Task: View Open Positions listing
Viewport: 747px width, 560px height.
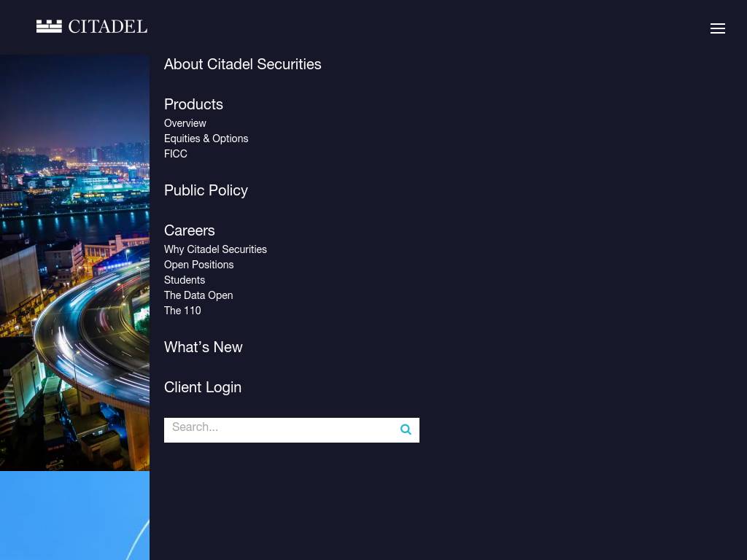Action: click(198, 265)
